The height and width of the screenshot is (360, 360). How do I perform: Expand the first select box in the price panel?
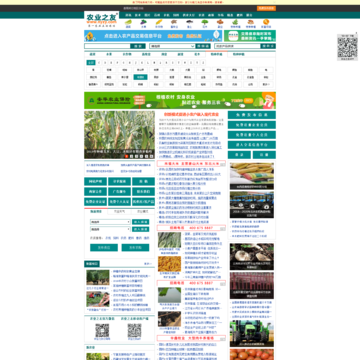pos(110,222)
